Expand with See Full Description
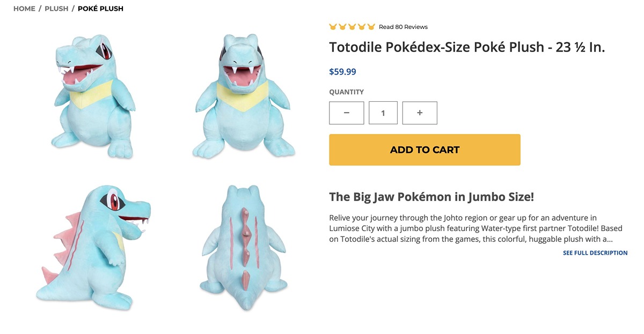This screenshot has height=334, width=644. (595, 253)
